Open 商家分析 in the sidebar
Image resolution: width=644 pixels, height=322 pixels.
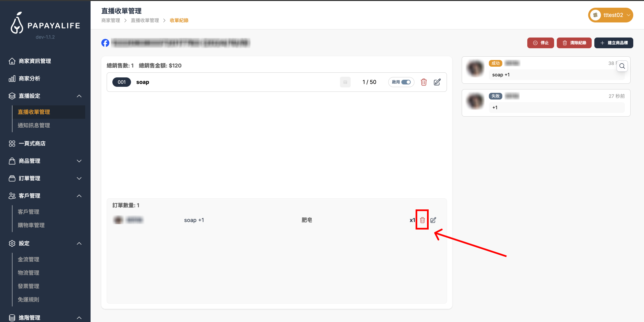(30, 78)
